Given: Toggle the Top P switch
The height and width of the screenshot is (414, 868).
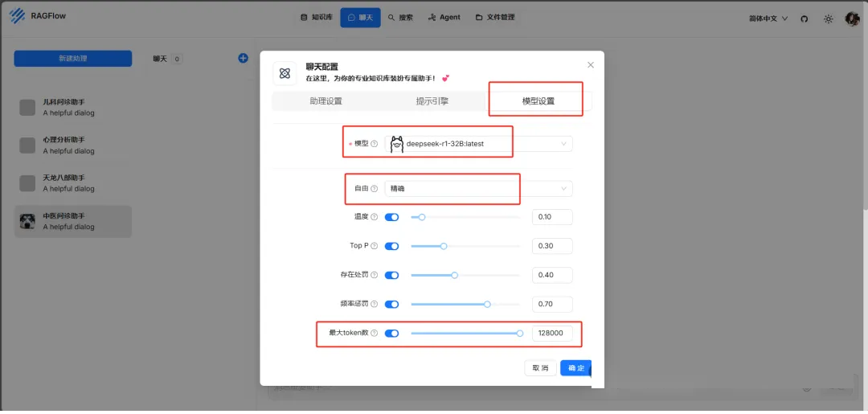Looking at the screenshot, I should 391,246.
